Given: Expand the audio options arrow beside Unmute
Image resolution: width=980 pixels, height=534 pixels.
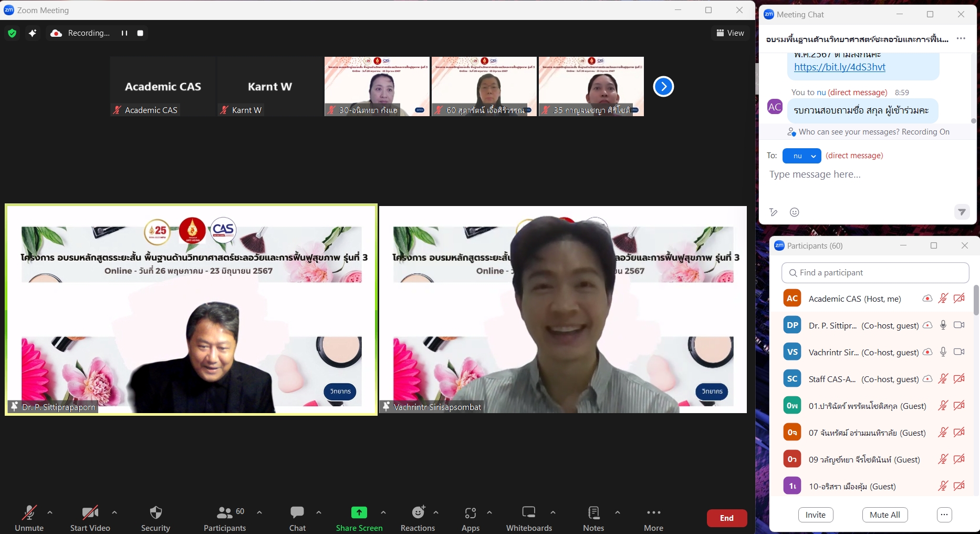Looking at the screenshot, I should pyautogui.click(x=50, y=512).
